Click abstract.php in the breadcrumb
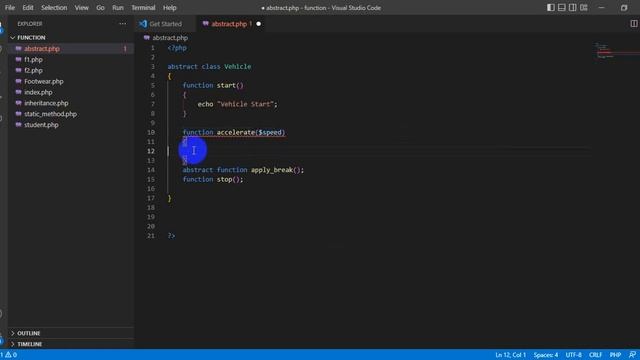Viewport: 640px width, 360px height. 170,38
